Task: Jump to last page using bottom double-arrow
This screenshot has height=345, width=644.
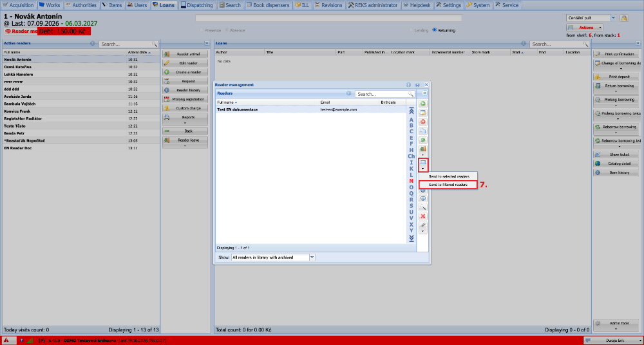Action: pos(411,239)
